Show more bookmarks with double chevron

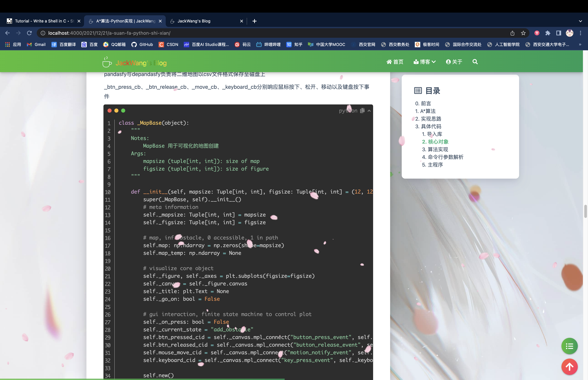[x=580, y=44]
